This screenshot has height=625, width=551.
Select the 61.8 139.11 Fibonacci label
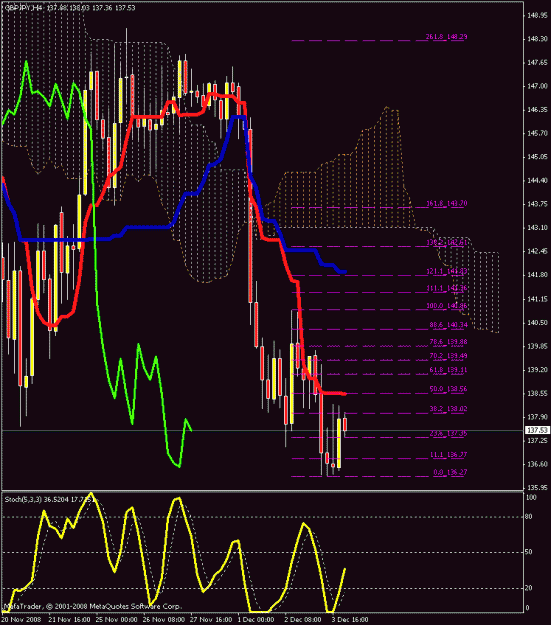pos(448,370)
